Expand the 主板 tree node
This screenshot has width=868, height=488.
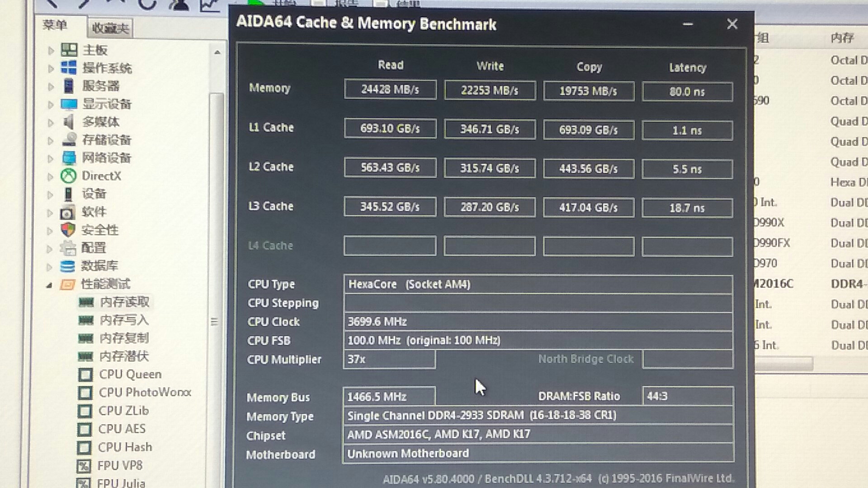51,50
